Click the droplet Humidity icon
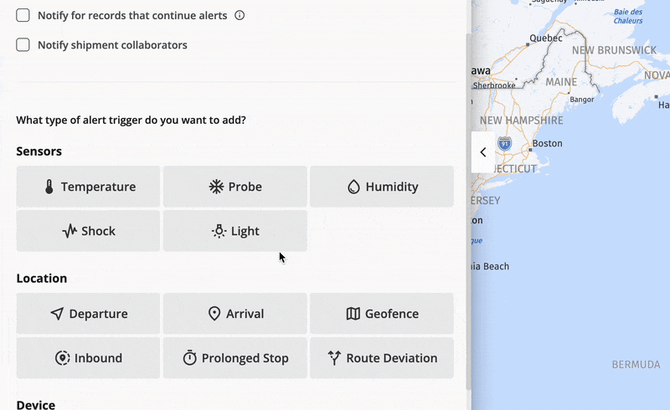This screenshot has height=410, width=670. click(353, 187)
